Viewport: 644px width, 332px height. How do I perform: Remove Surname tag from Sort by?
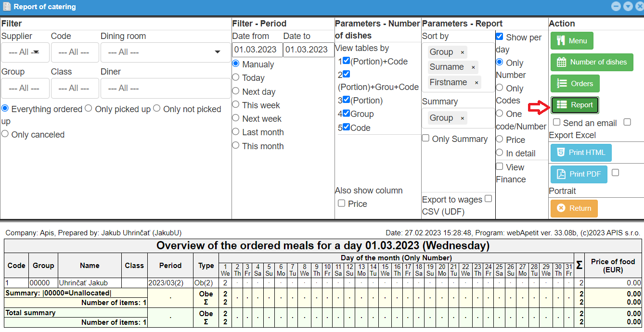(x=473, y=67)
